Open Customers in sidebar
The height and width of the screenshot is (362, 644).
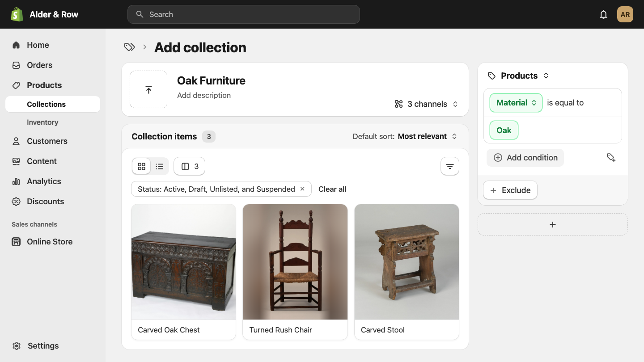(53, 141)
